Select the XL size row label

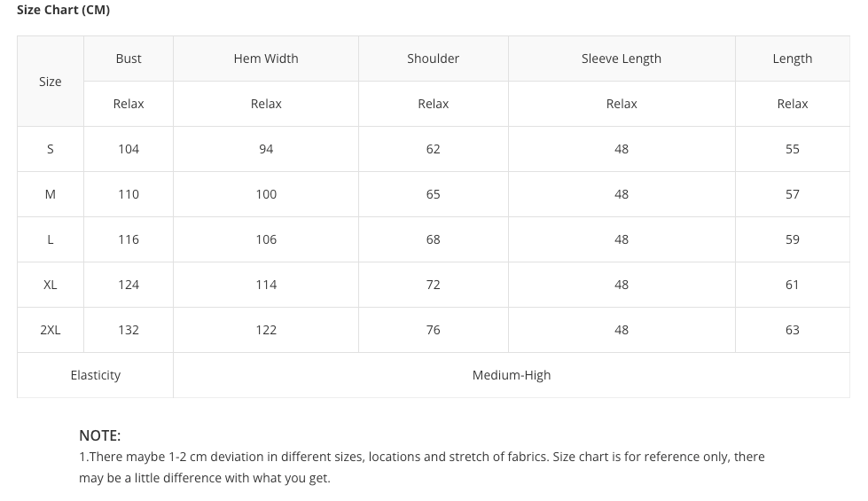pos(51,285)
